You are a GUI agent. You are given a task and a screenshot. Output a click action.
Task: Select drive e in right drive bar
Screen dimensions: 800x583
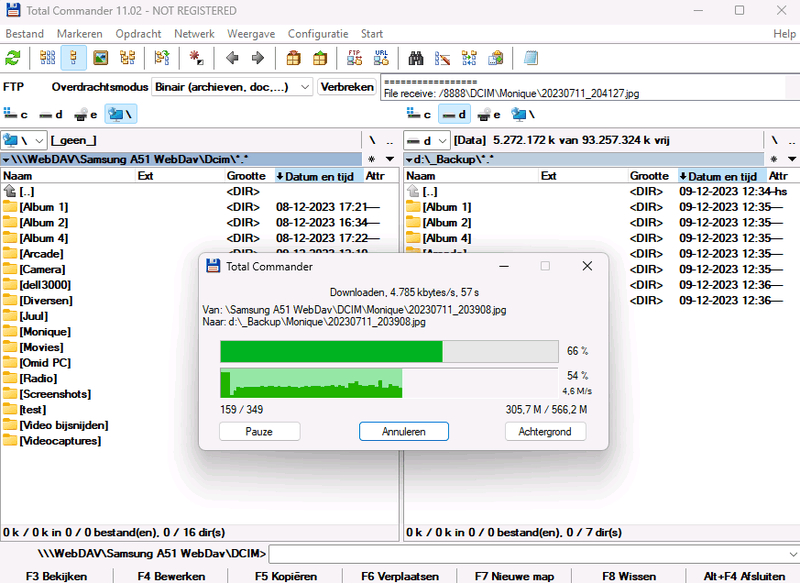[488, 114]
